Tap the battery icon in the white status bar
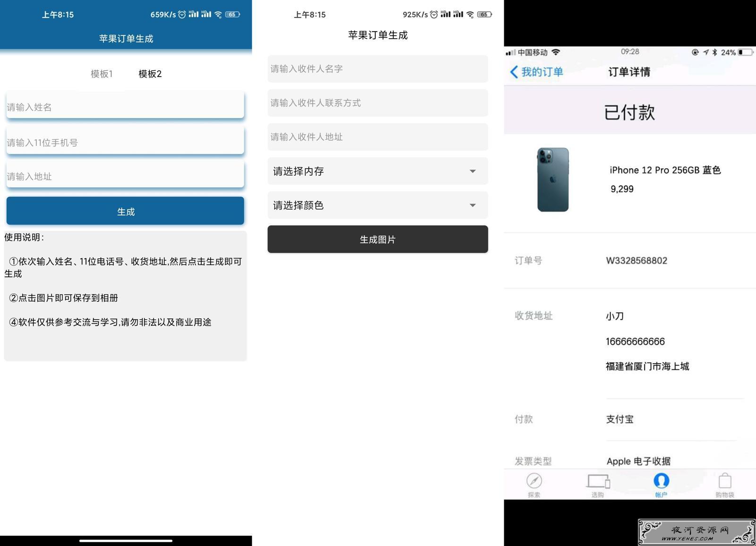The image size is (756, 546). click(485, 15)
